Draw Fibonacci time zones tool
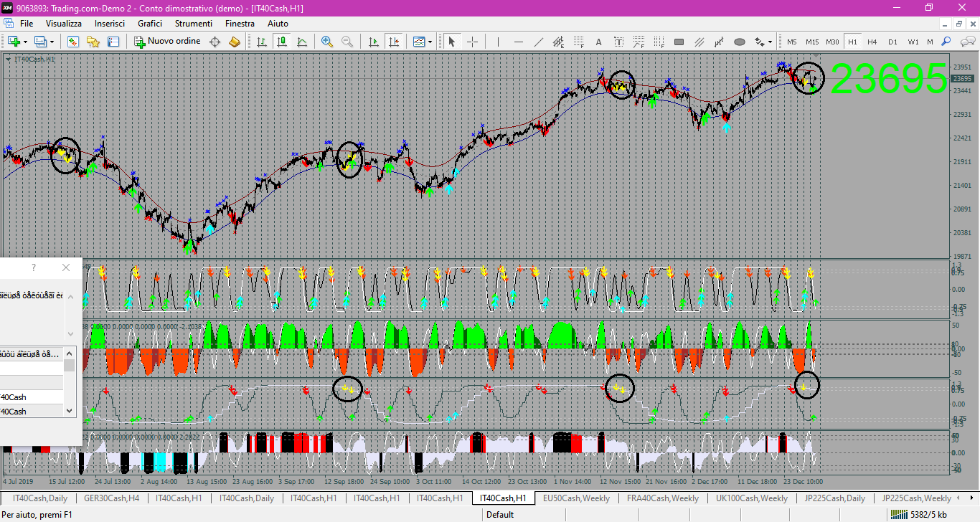 pyautogui.click(x=659, y=42)
